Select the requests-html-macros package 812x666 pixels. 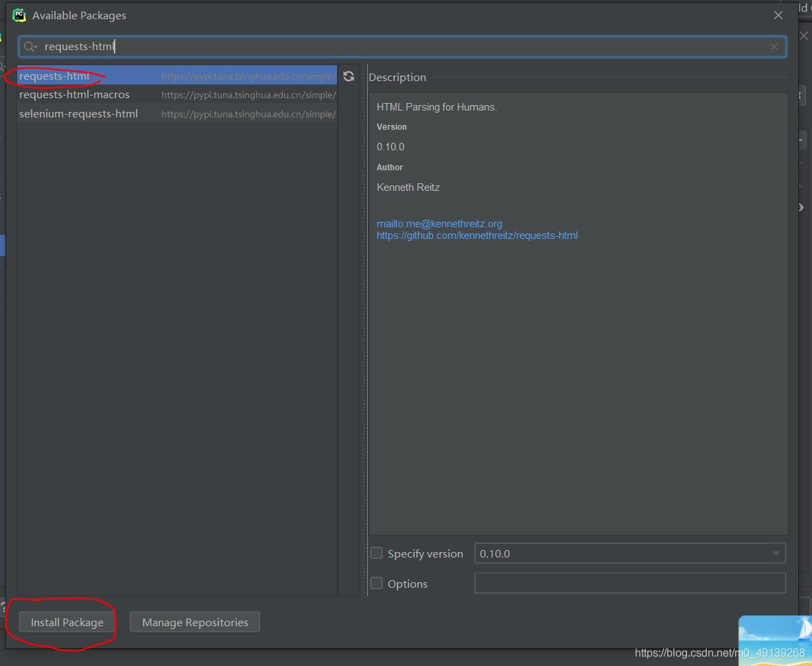pyautogui.click(x=74, y=95)
